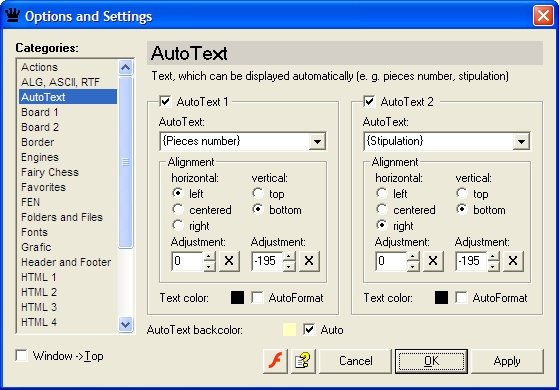The width and height of the screenshot is (559, 390).
Task: Select the Fonts category
Action: [68, 232]
